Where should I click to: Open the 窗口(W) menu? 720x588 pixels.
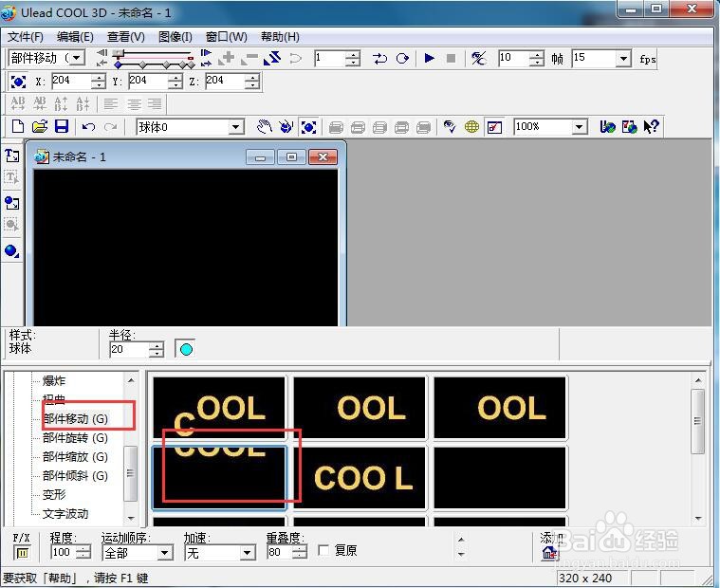point(227,37)
